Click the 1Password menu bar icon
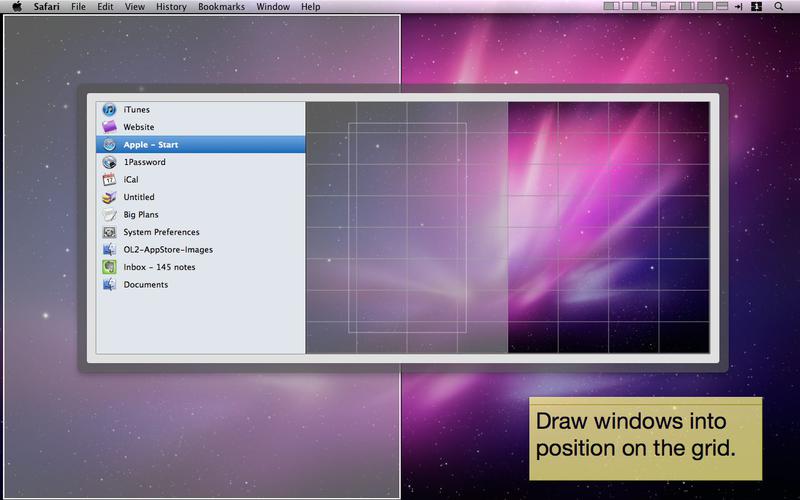800x500 pixels. tap(757, 7)
